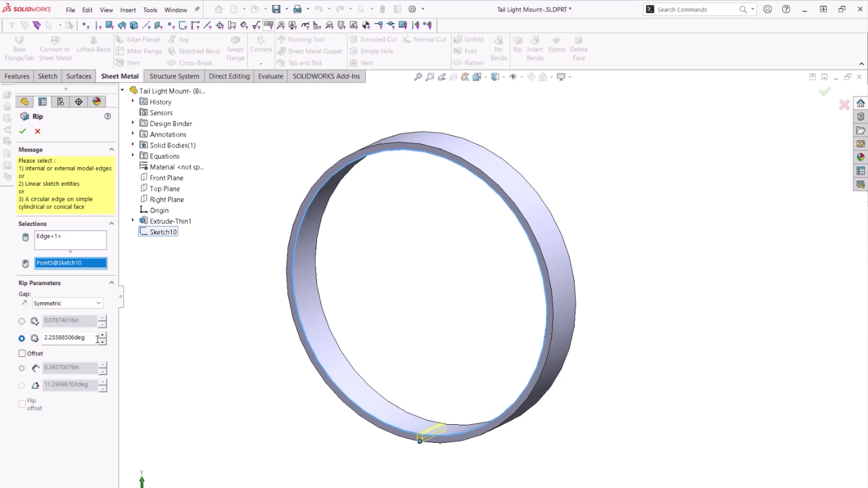This screenshot has width=868, height=488.
Task: Check the Flip offset option
Action: 22,403
